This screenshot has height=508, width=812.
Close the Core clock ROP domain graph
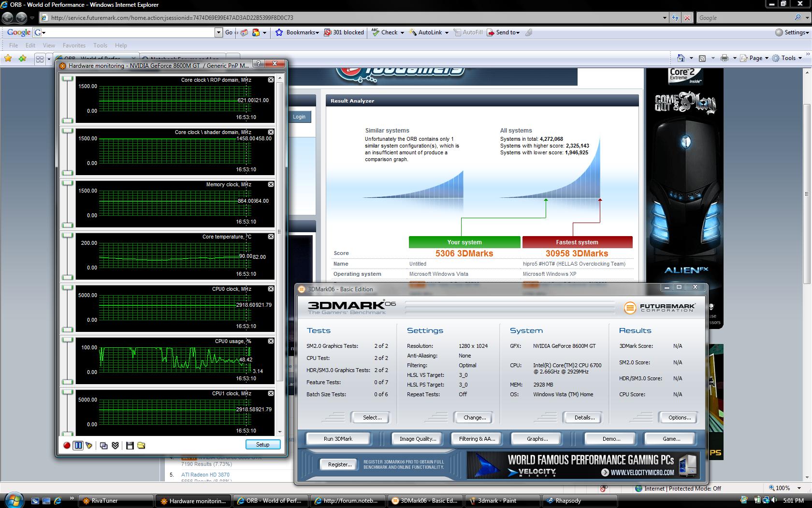pos(271,80)
